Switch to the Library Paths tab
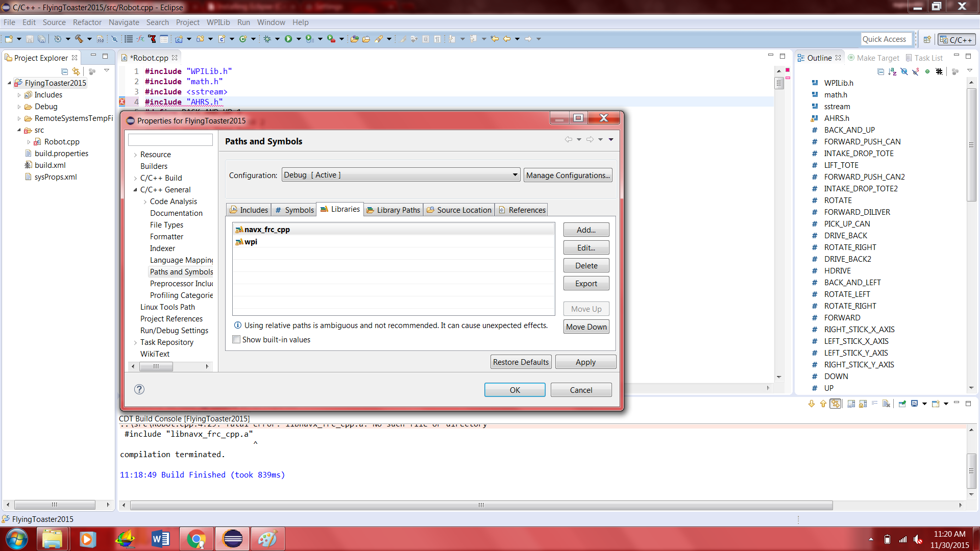This screenshot has width=980, height=551. coord(393,210)
